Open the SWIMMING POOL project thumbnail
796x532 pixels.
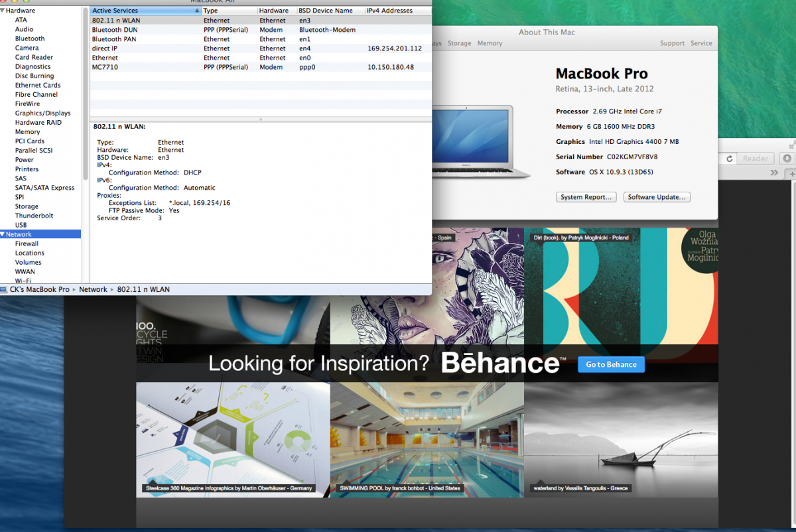point(427,439)
